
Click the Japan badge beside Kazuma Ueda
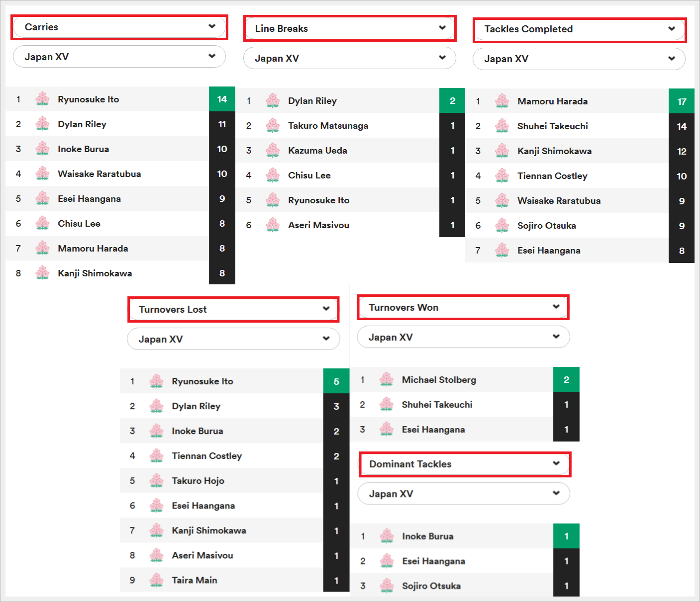click(273, 151)
